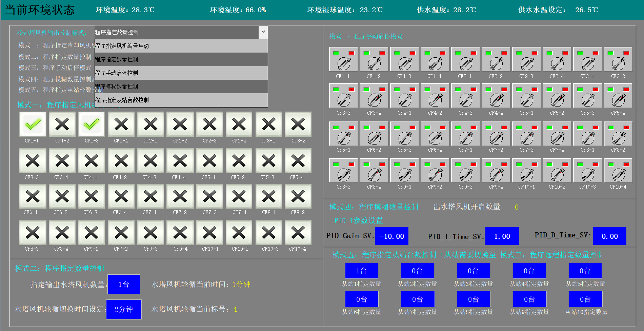Turn the CF9-2 rotary selector switch

click(x=435, y=174)
